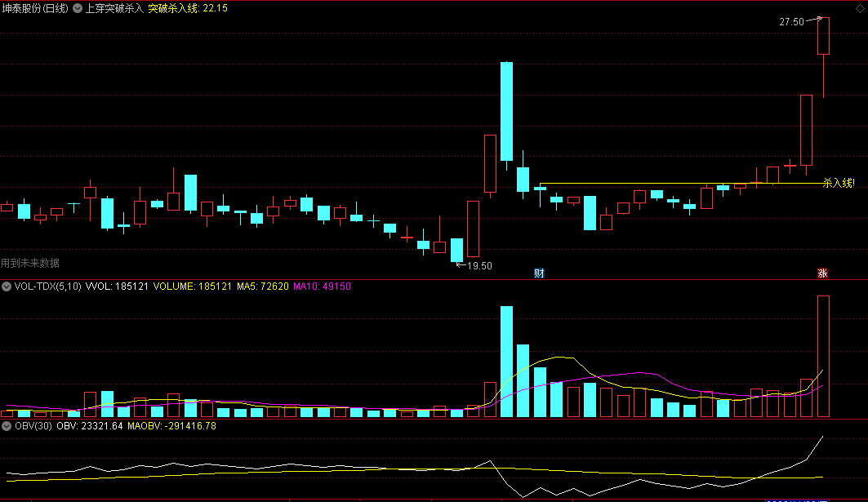The height and width of the screenshot is (502, 868).
Task: Click the 27.50 high price label
Action: pyautogui.click(x=791, y=22)
